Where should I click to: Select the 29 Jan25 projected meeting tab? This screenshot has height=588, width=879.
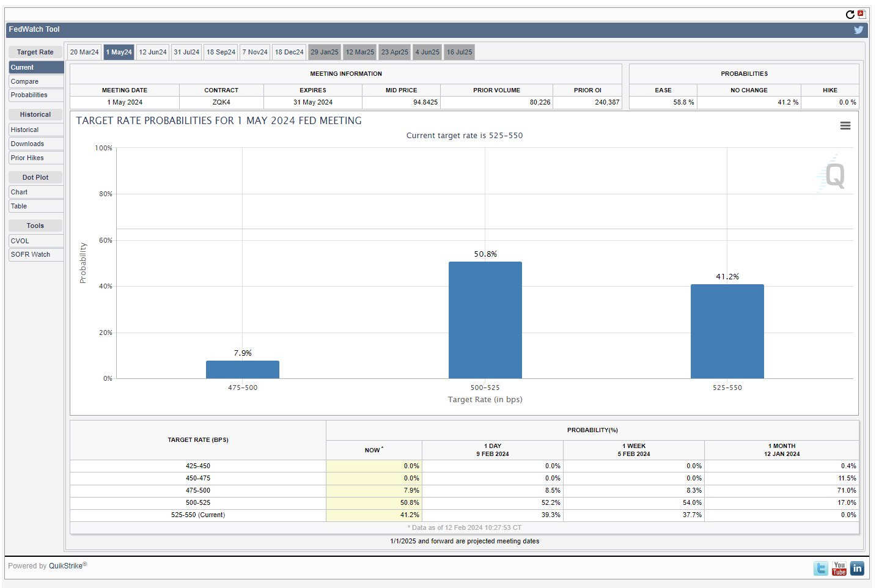click(x=324, y=53)
